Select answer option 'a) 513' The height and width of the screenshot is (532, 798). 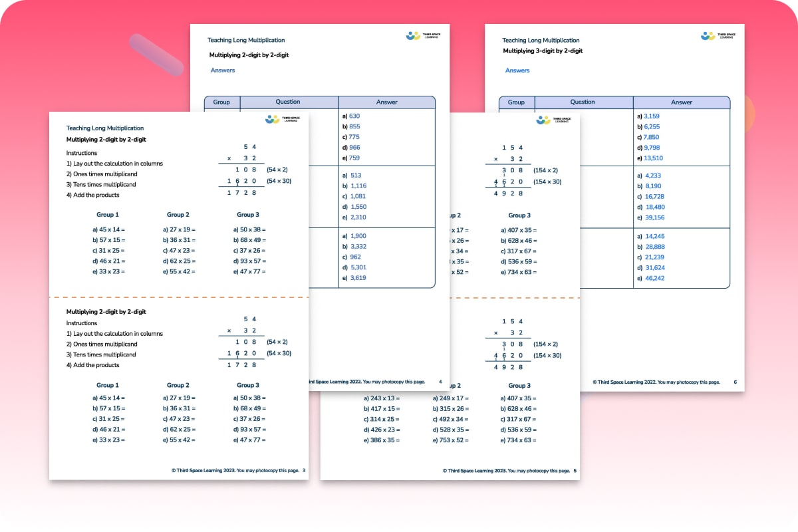352,175
